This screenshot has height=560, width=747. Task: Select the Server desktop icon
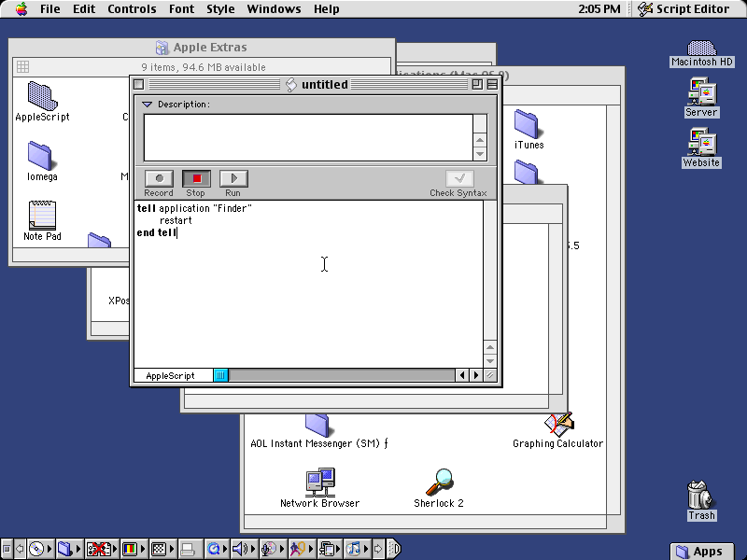tap(701, 98)
